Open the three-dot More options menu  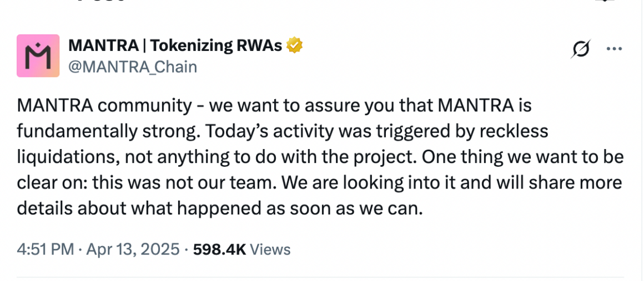[614, 49]
